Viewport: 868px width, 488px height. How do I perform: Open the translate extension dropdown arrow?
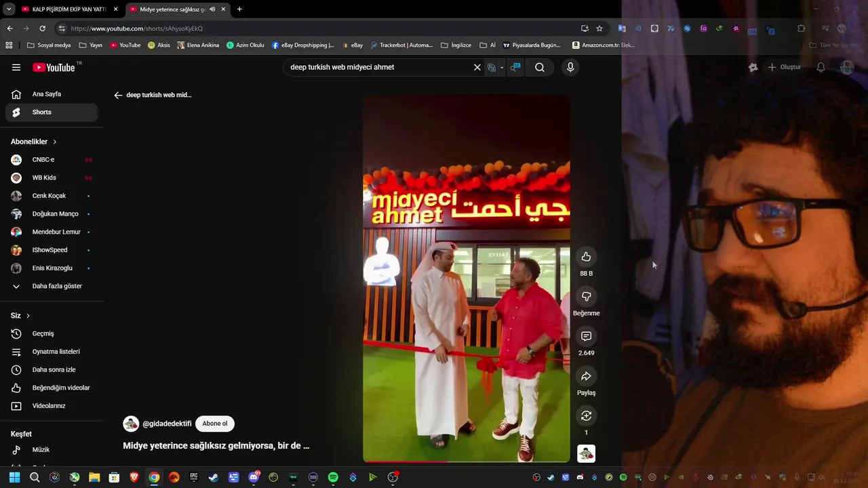pyautogui.click(x=502, y=68)
